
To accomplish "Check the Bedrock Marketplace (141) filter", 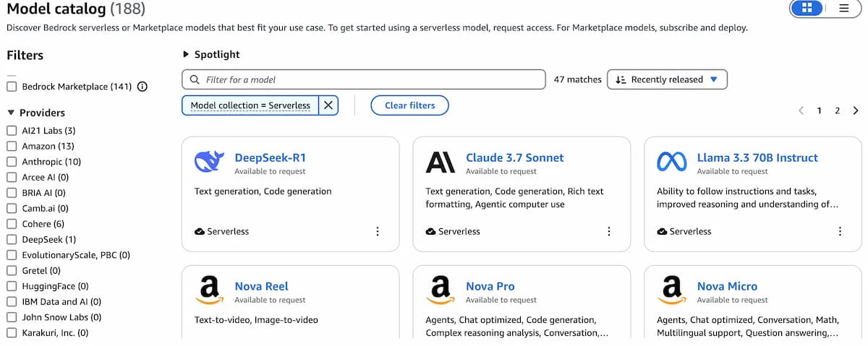I will click(12, 87).
